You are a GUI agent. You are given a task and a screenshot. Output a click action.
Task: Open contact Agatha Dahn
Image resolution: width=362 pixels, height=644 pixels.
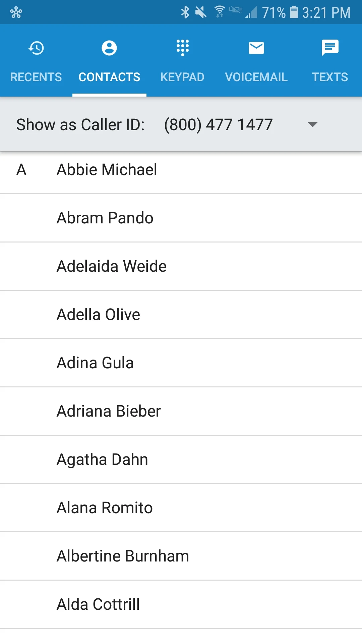click(x=181, y=460)
